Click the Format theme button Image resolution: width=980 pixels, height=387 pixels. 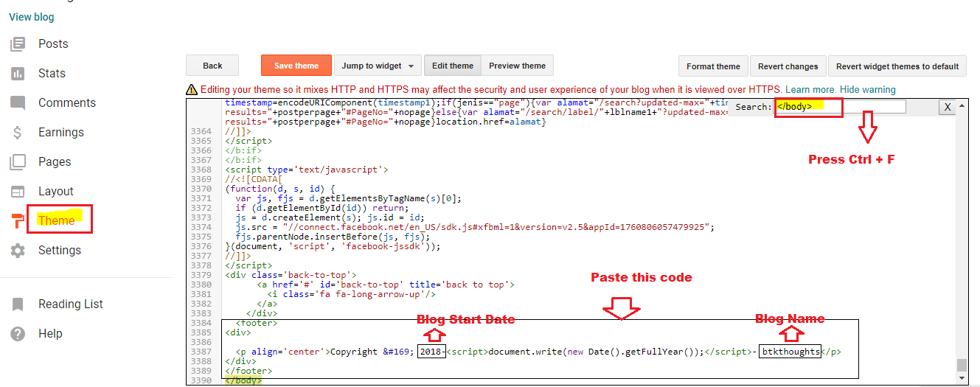click(713, 66)
